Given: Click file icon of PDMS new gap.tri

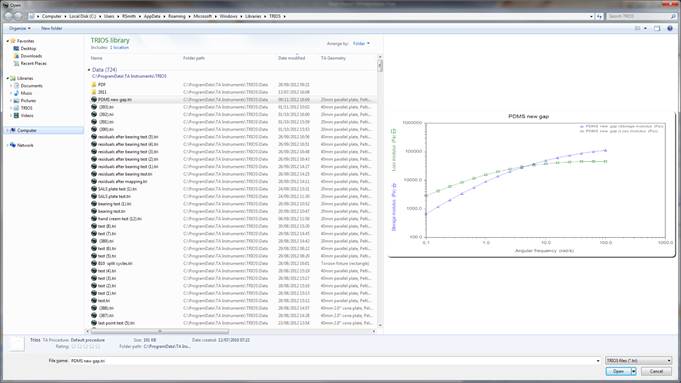Looking at the screenshot, I should click(x=94, y=99).
